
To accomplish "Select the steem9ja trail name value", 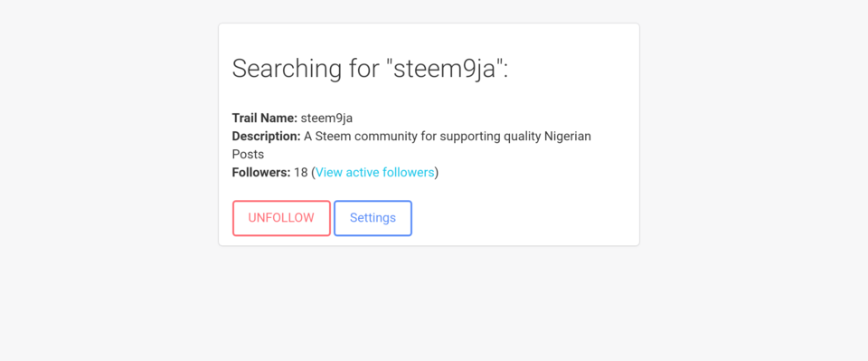I will 326,119.
